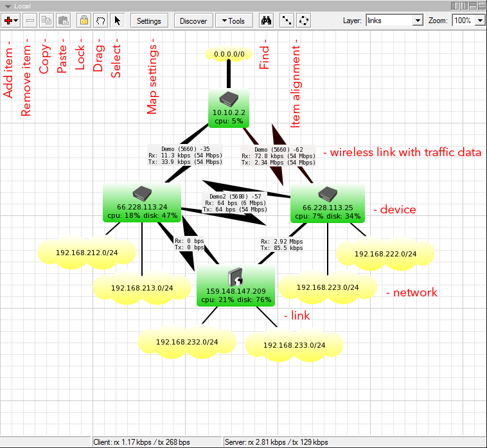
Task: Collapse the Local panel triangle
Action: [8, 6]
